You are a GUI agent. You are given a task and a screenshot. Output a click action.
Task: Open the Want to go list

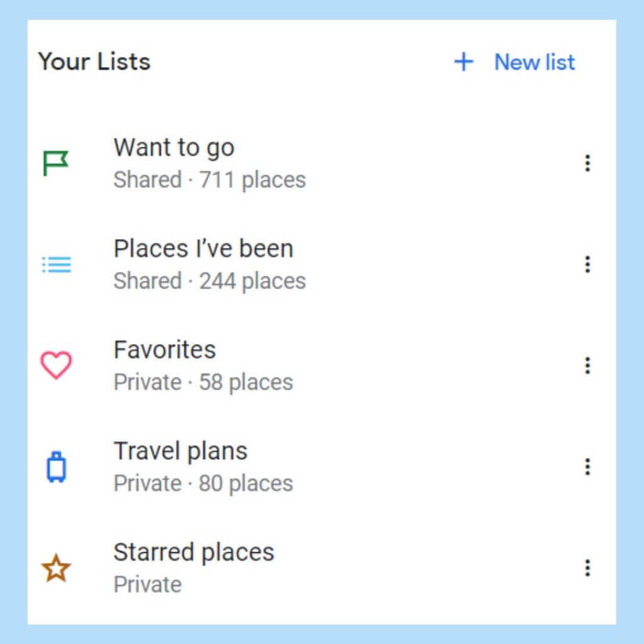click(174, 148)
